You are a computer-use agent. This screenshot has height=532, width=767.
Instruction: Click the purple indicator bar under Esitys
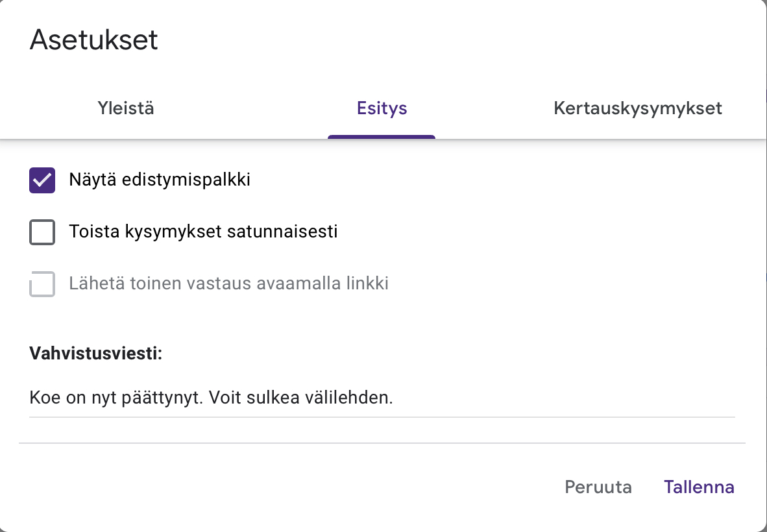pyautogui.click(x=382, y=137)
